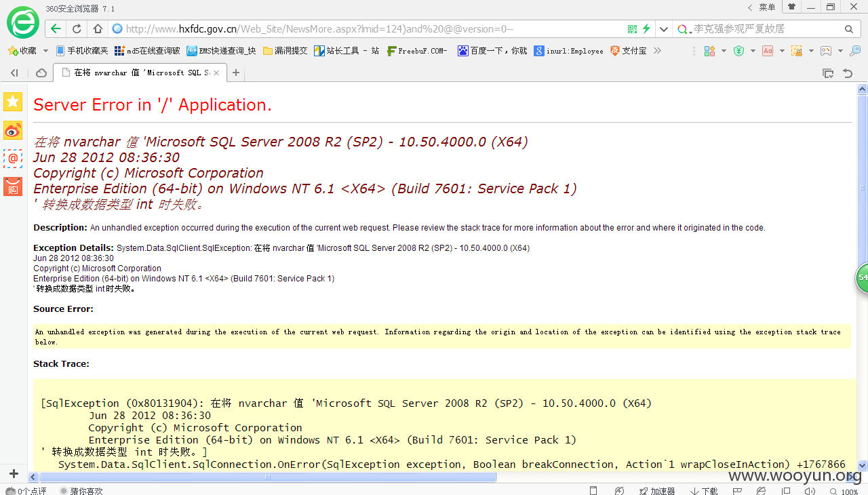This screenshot has height=495, width=868.
Task: Click the green floating accelerator ball
Action: coord(861,277)
